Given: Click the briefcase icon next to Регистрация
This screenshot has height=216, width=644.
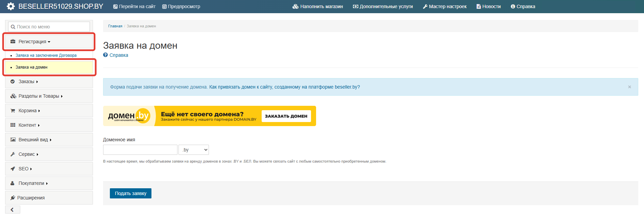Looking at the screenshot, I should click(x=13, y=42).
